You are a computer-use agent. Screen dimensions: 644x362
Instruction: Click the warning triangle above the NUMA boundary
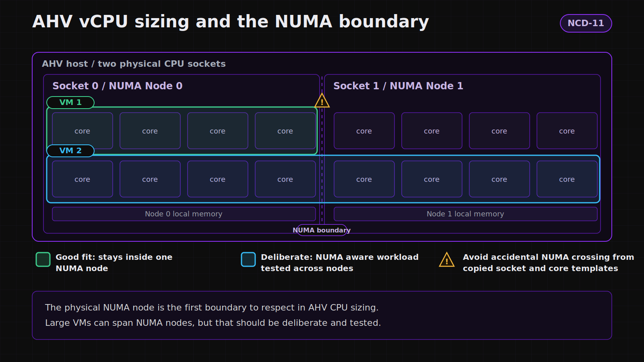[x=322, y=101]
